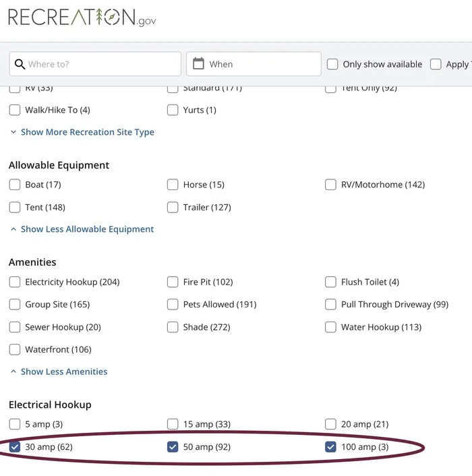
Task: Select RV/Motorhome equipment option
Action: [330, 185]
